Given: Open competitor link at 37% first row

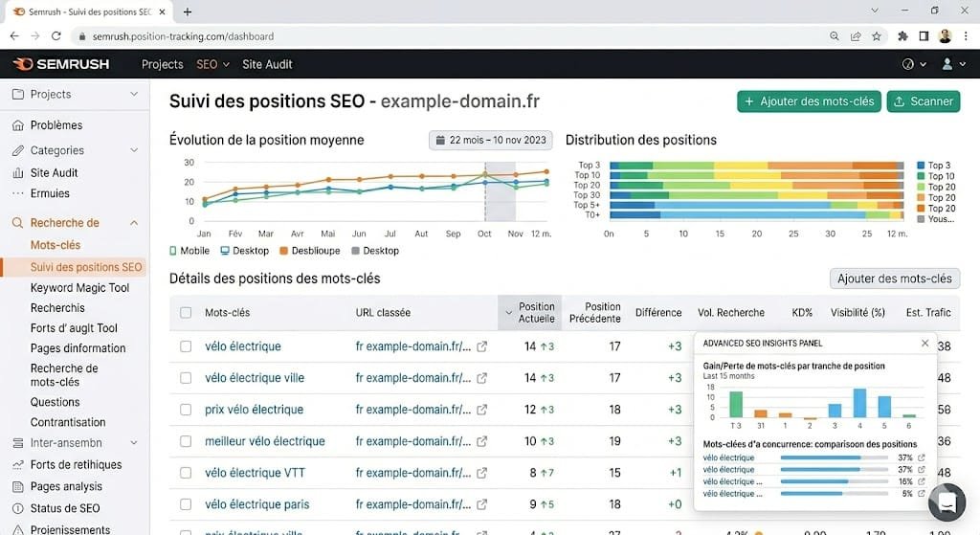Looking at the screenshot, I should (x=922, y=457).
